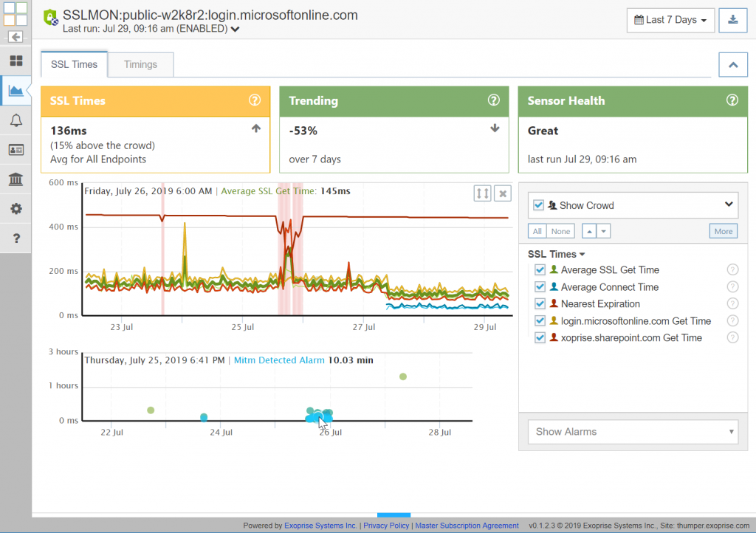Open the Show Alarms dropdown
The image size is (756, 533).
633,432
